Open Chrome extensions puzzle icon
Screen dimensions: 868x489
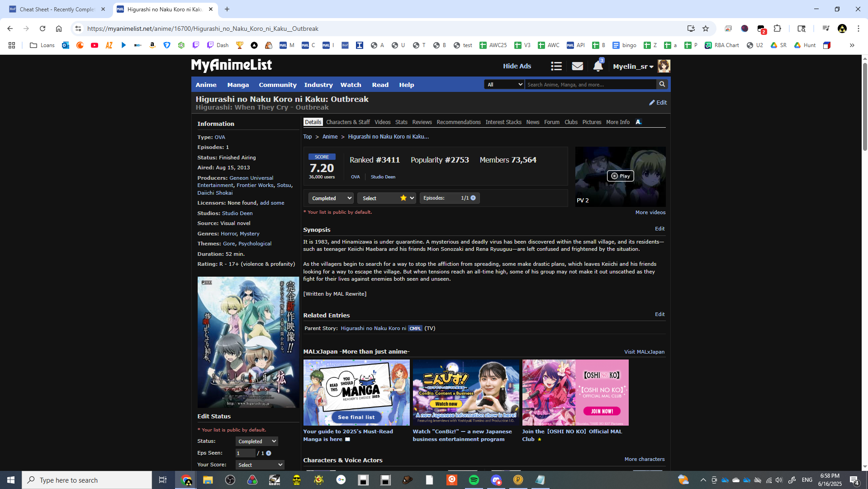pyautogui.click(x=778, y=29)
